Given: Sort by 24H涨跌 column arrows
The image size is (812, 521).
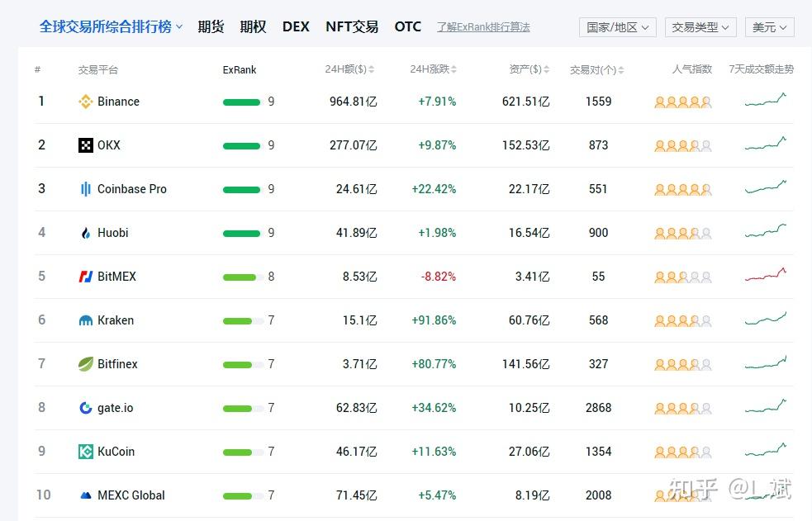Looking at the screenshot, I should click(453, 69).
